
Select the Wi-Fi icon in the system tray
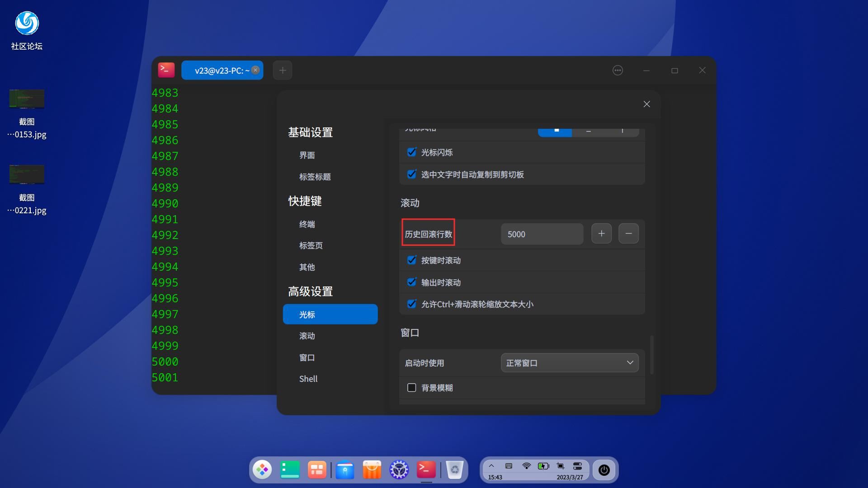point(526,465)
